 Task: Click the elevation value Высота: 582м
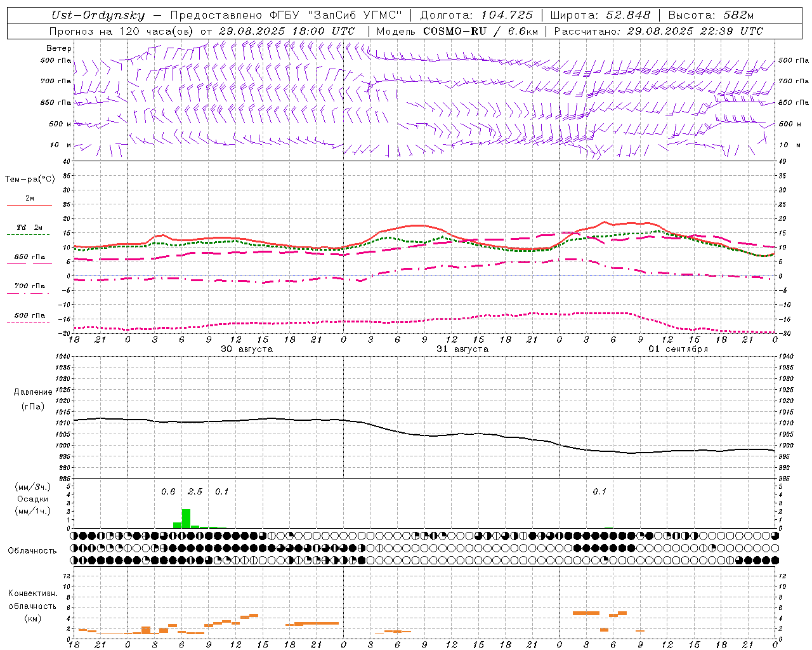[711, 15]
